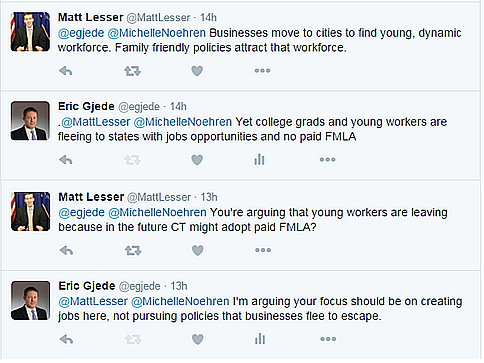Like Eric Gjede's tweet about businesses fleeing

198,339
